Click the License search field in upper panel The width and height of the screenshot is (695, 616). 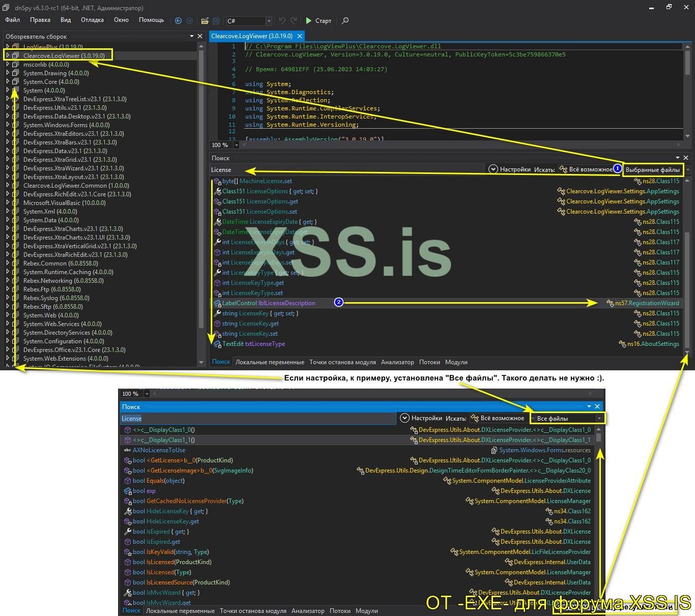(x=347, y=169)
